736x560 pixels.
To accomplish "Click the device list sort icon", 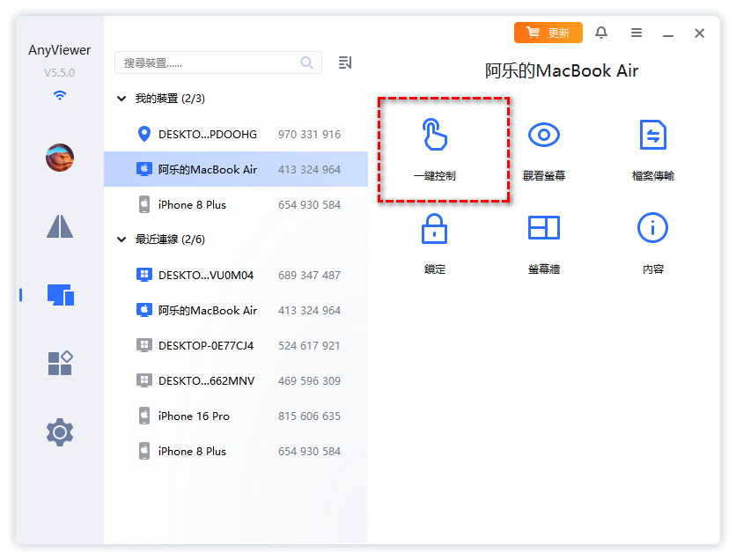I will (x=345, y=63).
